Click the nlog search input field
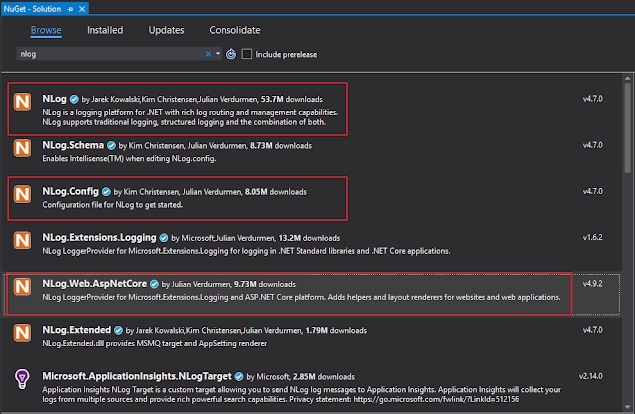635x414 pixels. coord(110,53)
